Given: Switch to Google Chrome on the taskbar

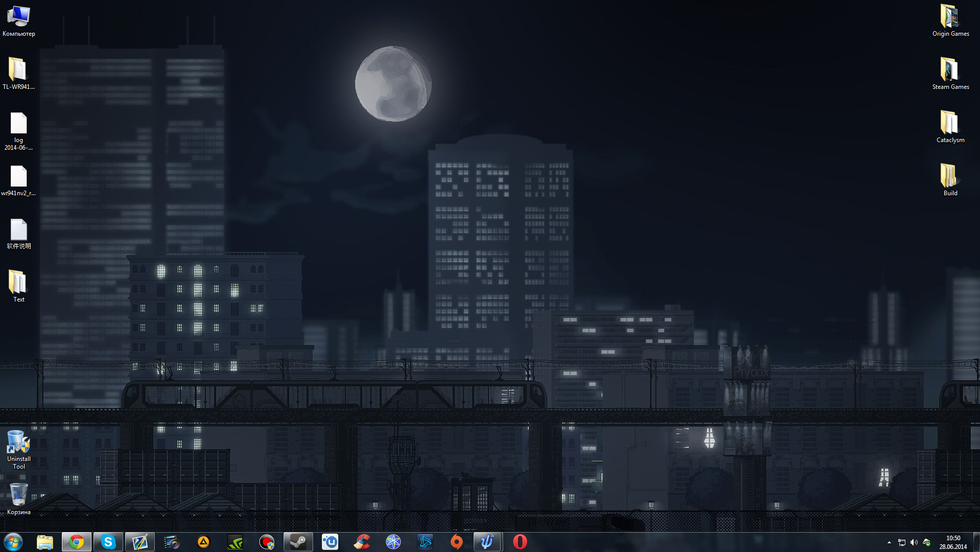Looking at the screenshot, I should (x=77, y=542).
